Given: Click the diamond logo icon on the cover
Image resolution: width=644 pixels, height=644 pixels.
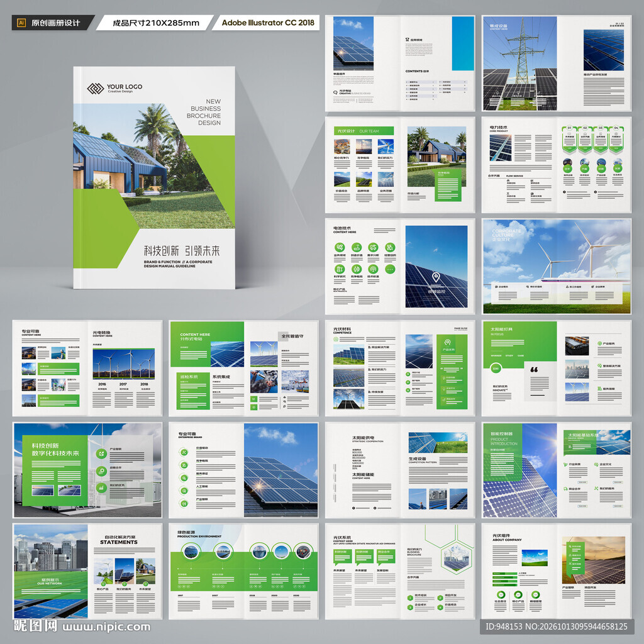Looking at the screenshot, I should tap(96, 88).
